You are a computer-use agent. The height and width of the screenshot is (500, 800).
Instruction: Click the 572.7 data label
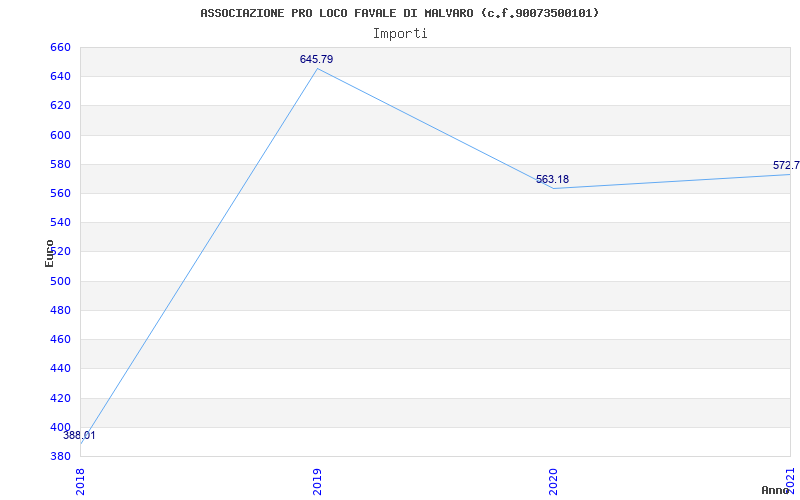click(x=786, y=165)
